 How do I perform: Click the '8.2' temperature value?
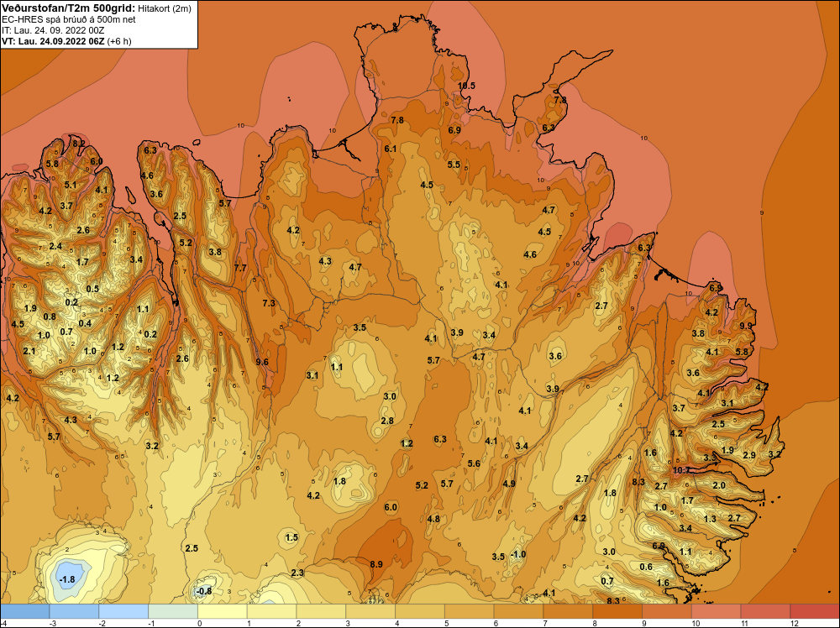(x=79, y=144)
